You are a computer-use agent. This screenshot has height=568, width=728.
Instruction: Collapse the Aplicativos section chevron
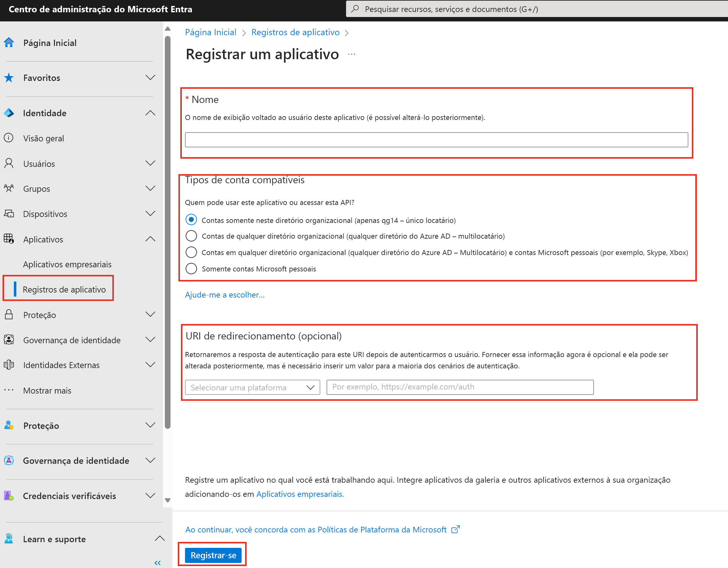pyautogui.click(x=151, y=239)
